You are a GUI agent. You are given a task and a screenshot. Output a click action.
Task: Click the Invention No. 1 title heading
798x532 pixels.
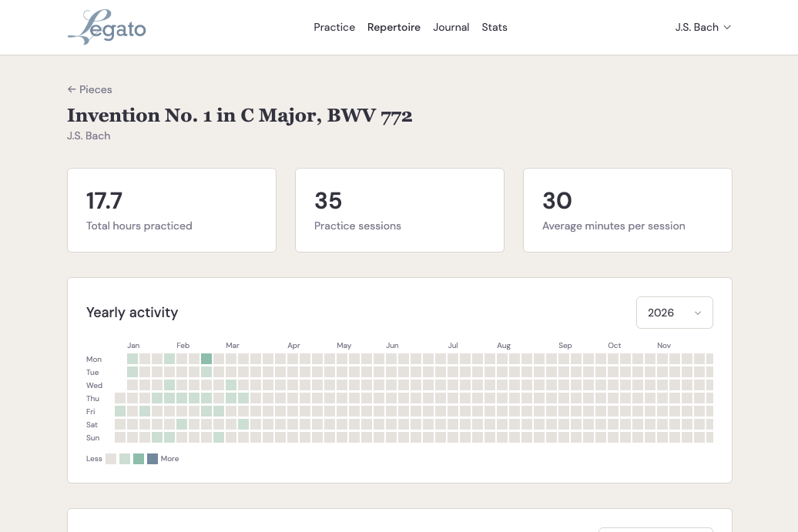(x=240, y=115)
